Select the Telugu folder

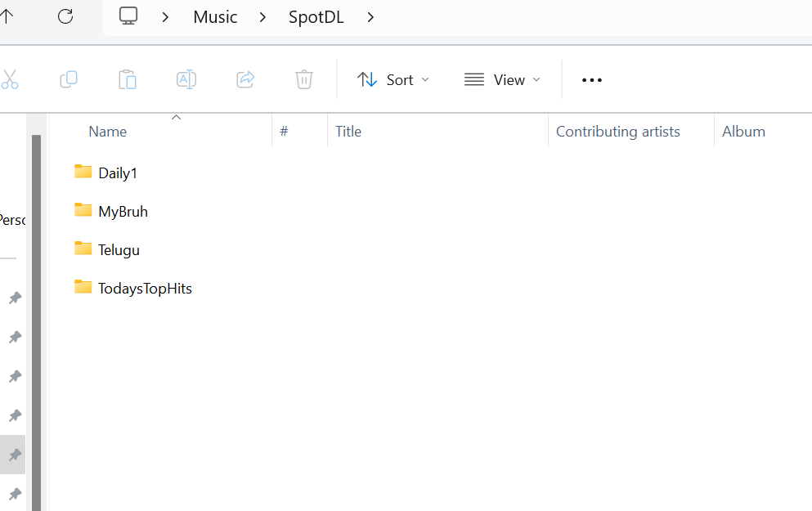(119, 249)
